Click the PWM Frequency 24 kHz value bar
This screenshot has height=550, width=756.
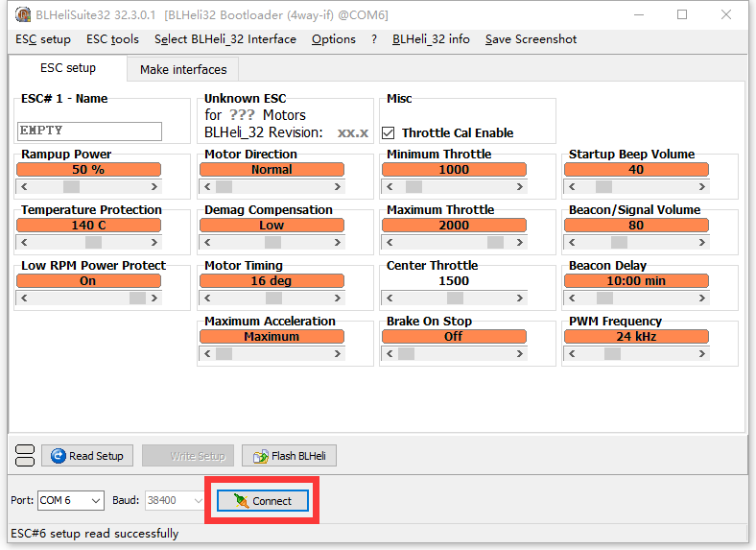pyautogui.click(x=636, y=336)
